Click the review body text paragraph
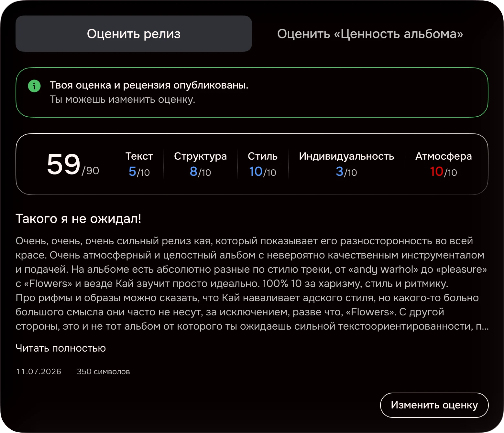Viewport: 504px width, 433px height. tap(252, 283)
